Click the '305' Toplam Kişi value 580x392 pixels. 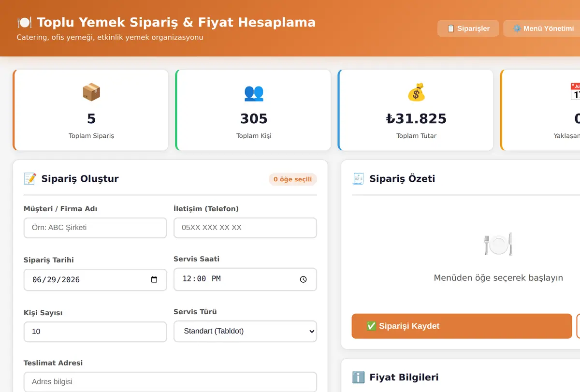pyautogui.click(x=254, y=118)
